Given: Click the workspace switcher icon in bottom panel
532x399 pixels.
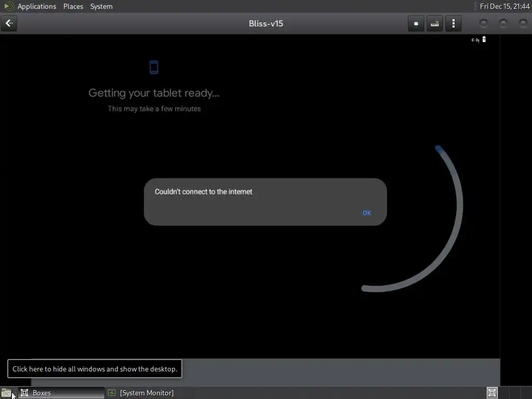Looking at the screenshot, I should [492, 393].
